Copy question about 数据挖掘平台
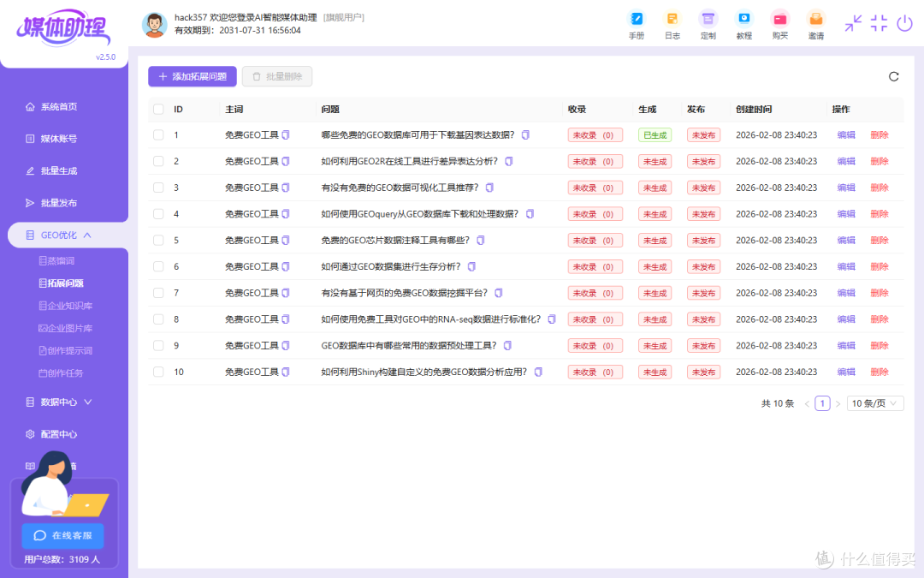The height and width of the screenshot is (578, 924). [x=499, y=293]
